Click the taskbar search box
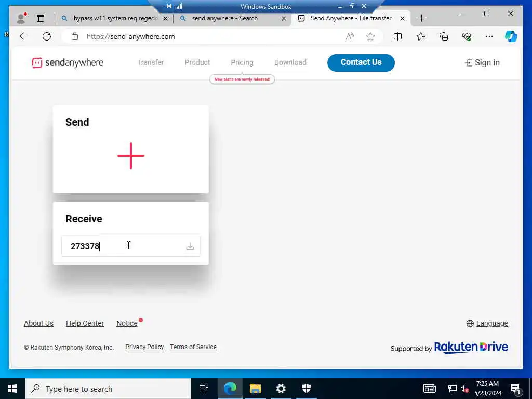 pyautogui.click(x=108, y=389)
